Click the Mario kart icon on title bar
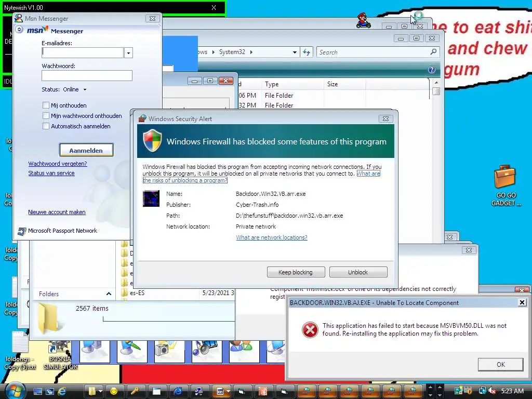 pos(363,20)
